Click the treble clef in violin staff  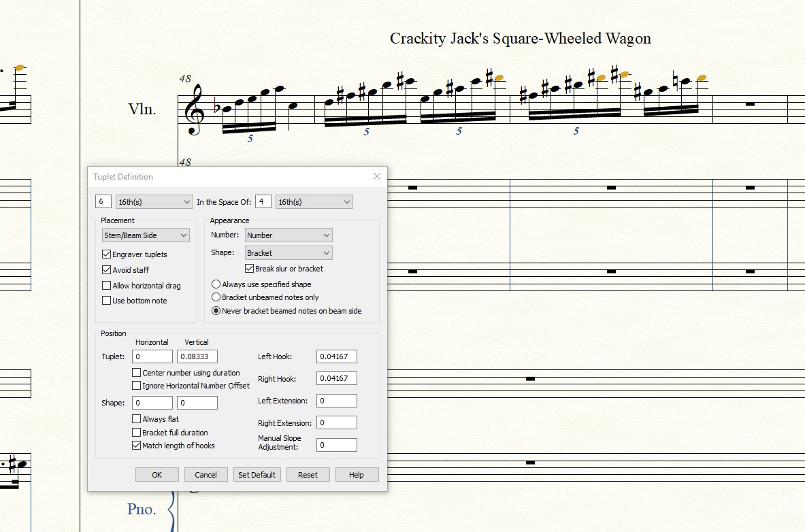pyautogui.click(x=195, y=110)
